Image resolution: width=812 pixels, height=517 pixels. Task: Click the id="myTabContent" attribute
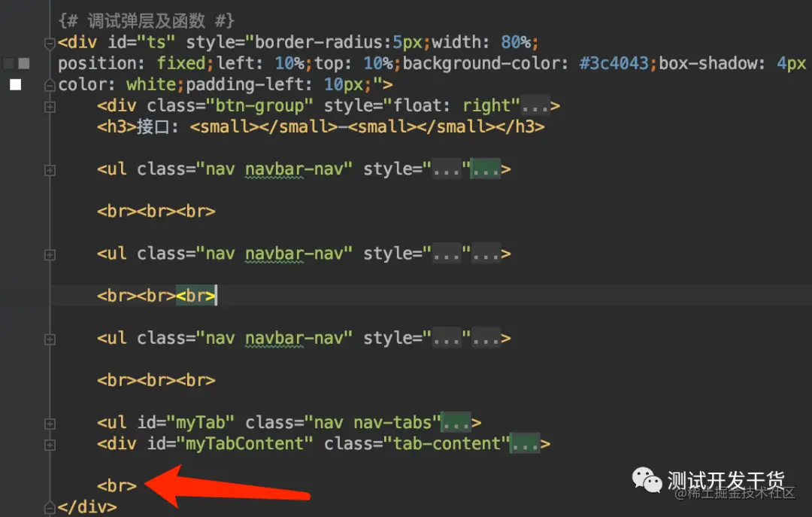pos(230,445)
